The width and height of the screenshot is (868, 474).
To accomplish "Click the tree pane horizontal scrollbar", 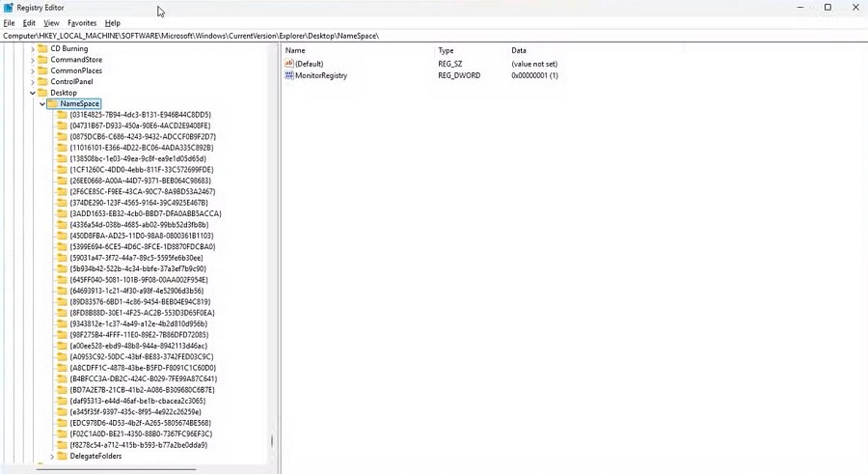I will pos(117,469).
